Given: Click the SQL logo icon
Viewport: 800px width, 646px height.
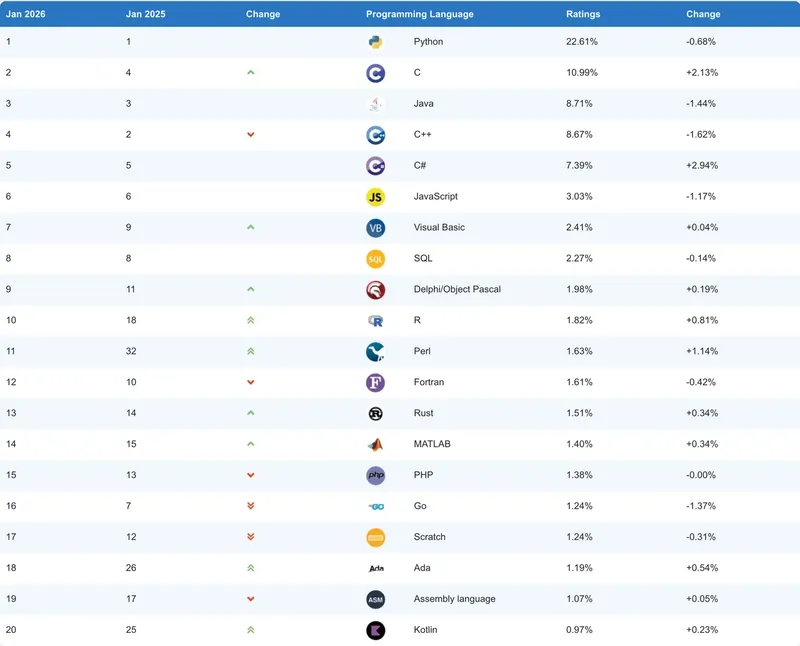Looking at the screenshot, I should pyautogui.click(x=375, y=259).
